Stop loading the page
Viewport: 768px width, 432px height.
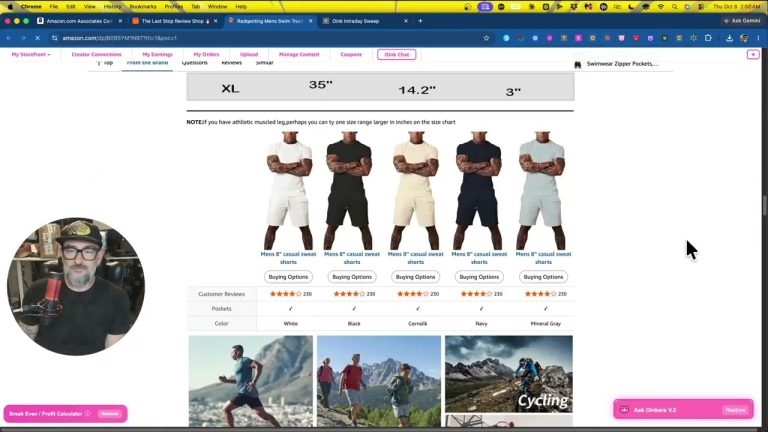click(37, 38)
